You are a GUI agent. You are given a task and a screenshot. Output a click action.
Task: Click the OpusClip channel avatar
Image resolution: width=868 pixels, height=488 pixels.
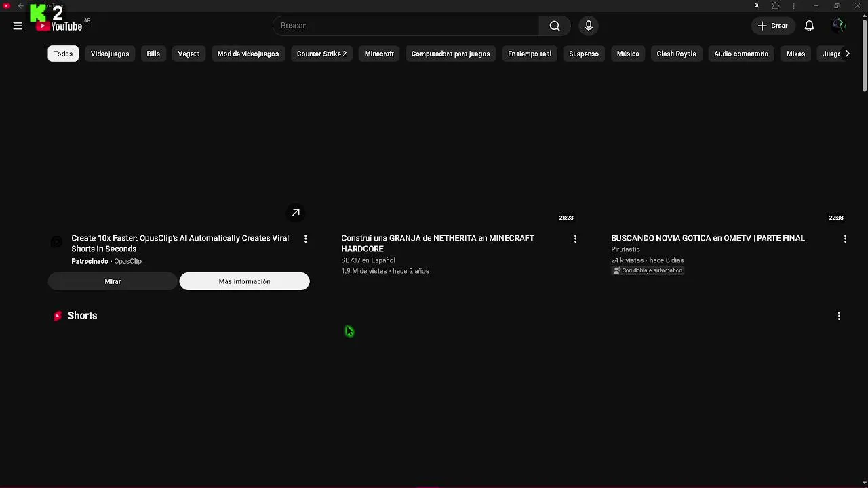click(57, 241)
